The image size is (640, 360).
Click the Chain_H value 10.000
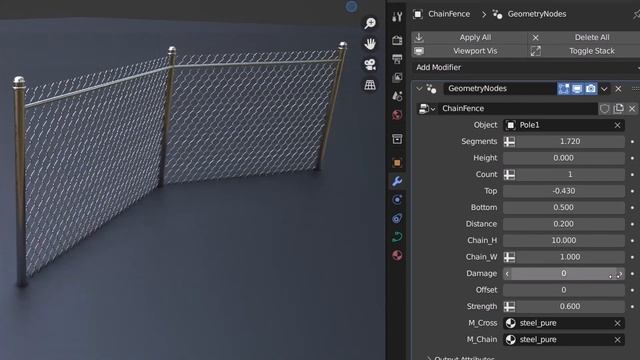click(564, 240)
